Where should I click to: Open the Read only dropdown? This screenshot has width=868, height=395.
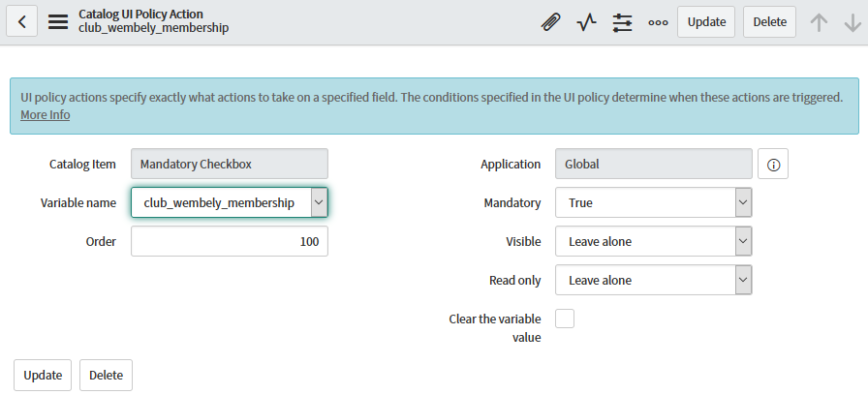(653, 280)
